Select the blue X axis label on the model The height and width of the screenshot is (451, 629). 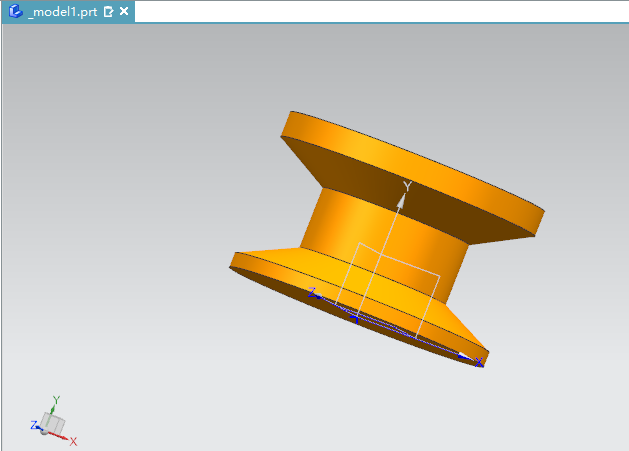[479, 363]
